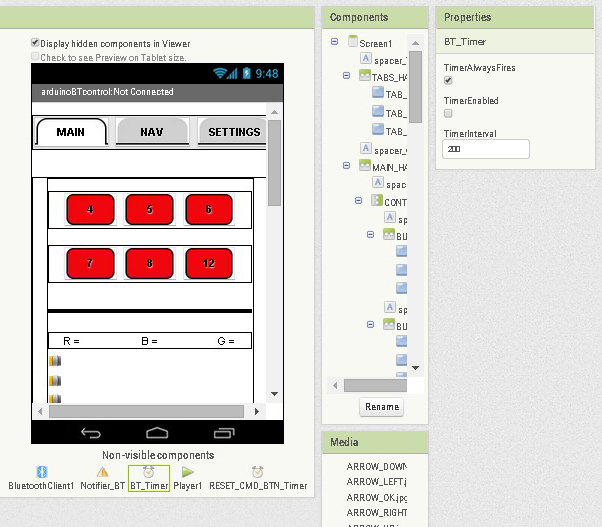Click the viewer horizontal scrollbar left arrow
Screen dimensions: 602x527
pyautogui.click(x=40, y=411)
